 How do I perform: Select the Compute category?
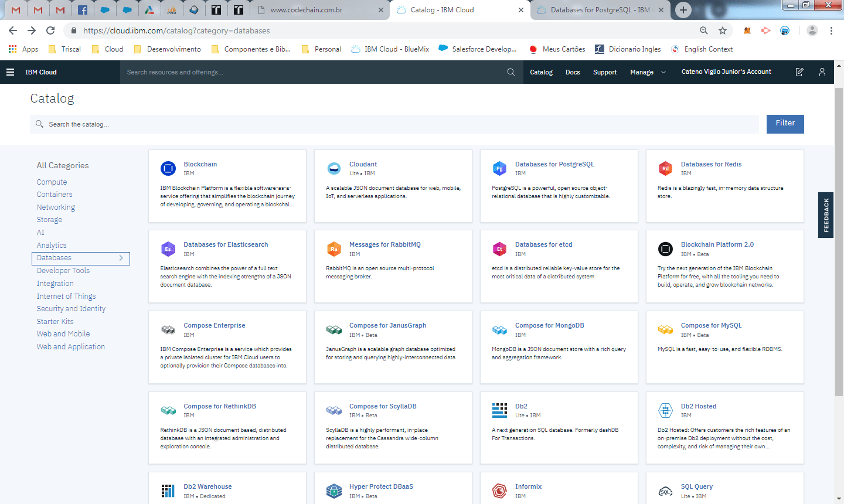pos(52,182)
